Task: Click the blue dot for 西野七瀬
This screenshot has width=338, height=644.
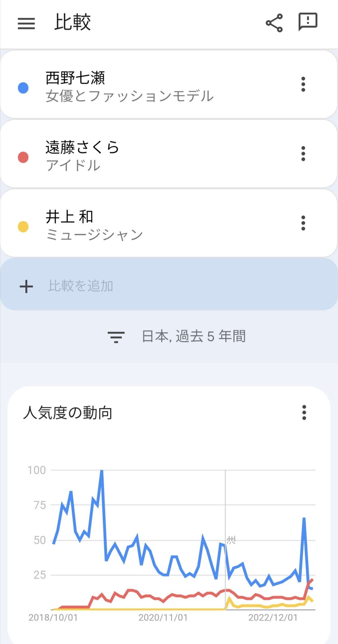Action: (x=23, y=88)
